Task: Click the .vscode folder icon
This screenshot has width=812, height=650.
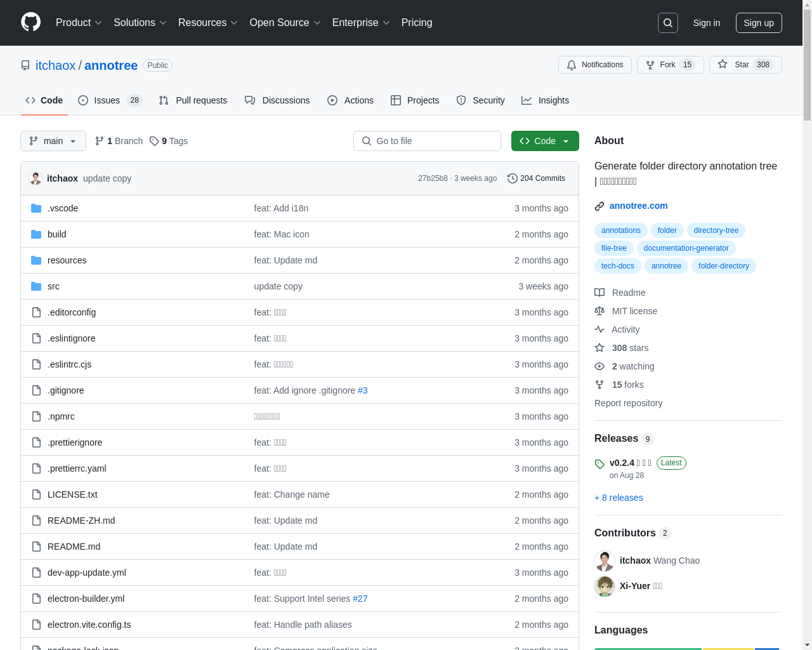Action: (x=36, y=208)
